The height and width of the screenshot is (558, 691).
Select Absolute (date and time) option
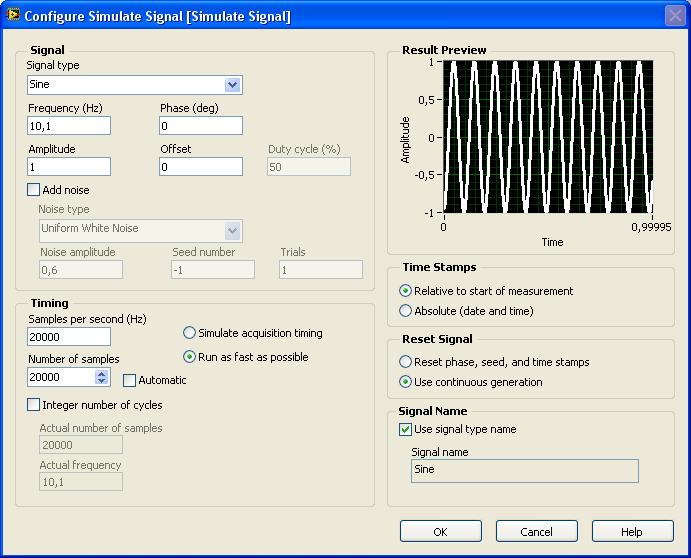point(405,311)
